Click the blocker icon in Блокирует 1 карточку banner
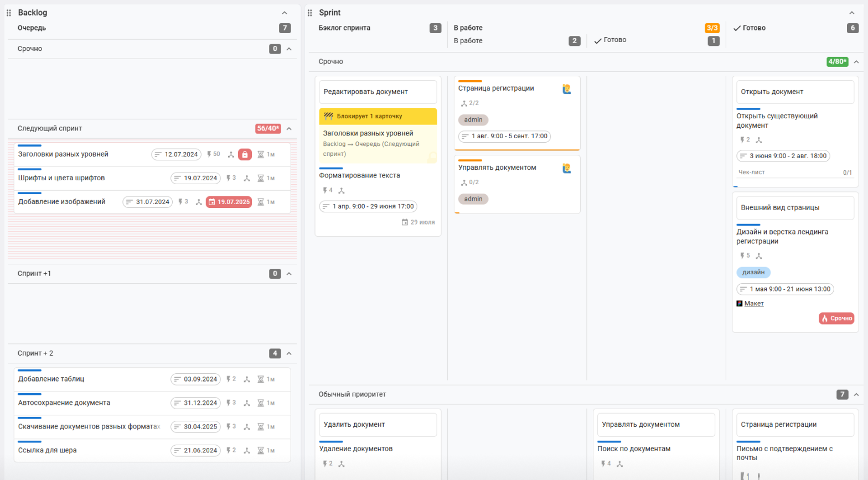This screenshot has height=480, width=868. click(x=328, y=116)
